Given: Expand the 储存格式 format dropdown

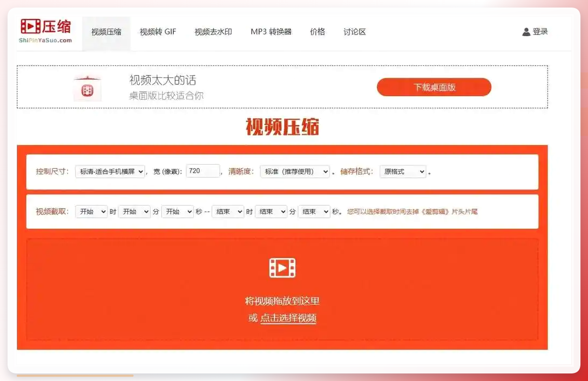Looking at the screenshot, I should (403, 172).
